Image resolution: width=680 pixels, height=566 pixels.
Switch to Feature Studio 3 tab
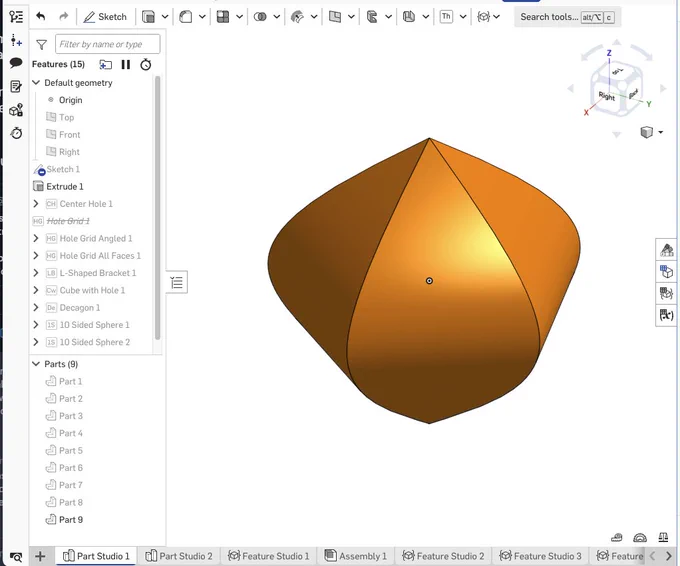(540, 556)
